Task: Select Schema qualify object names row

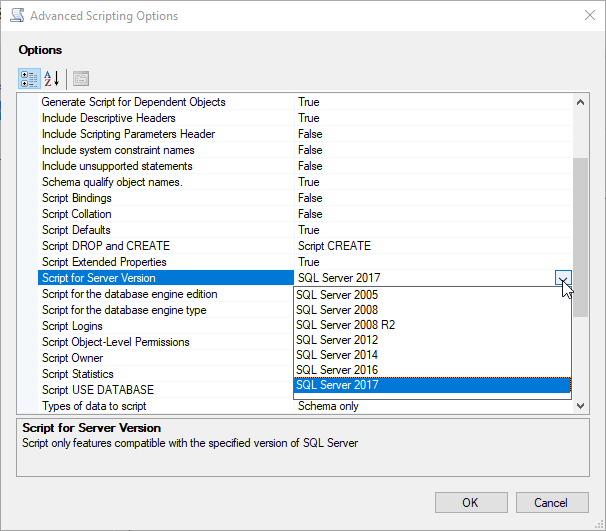Action: tap(166, 182)
